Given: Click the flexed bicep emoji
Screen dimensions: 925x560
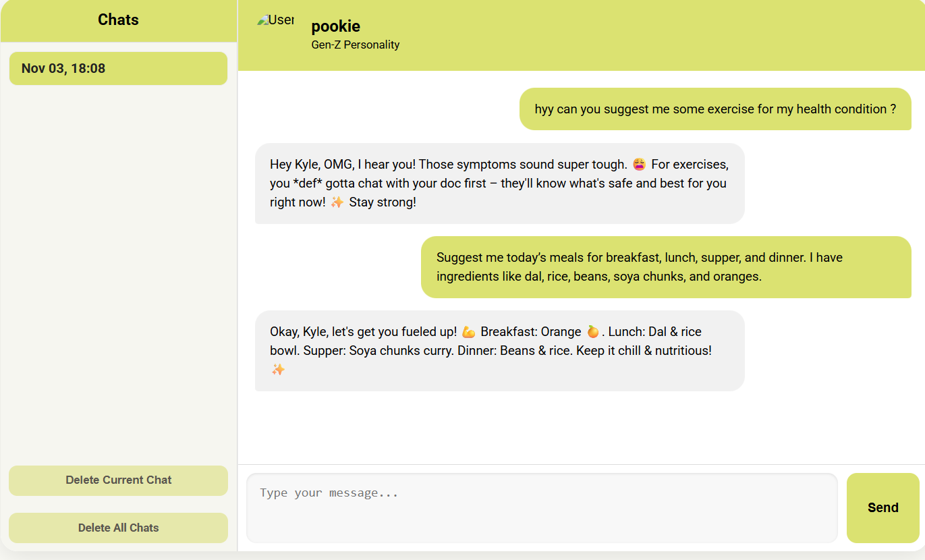Looking at the screenshot, I should click(469, 332).
